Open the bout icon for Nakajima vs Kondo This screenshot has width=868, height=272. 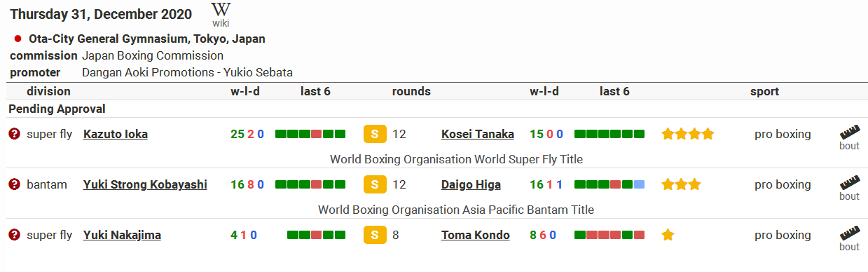(x=849, y=239)
